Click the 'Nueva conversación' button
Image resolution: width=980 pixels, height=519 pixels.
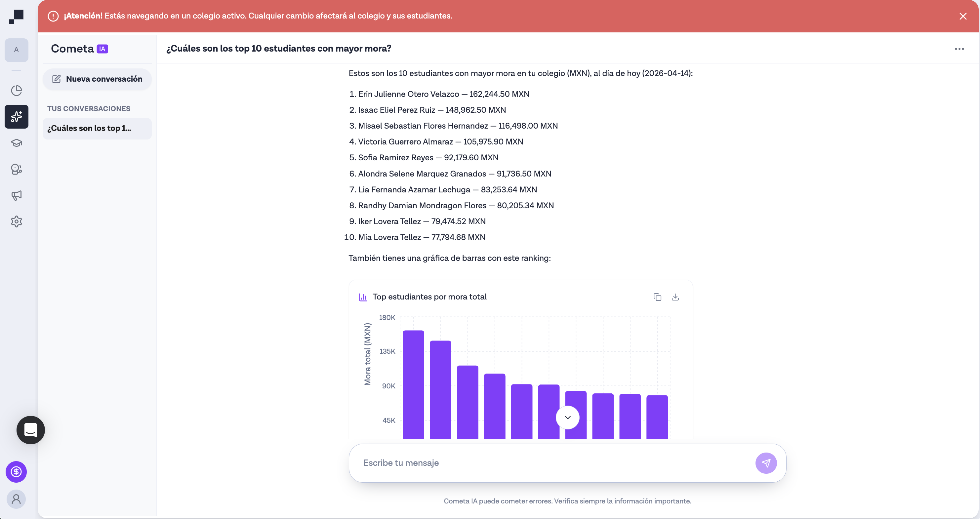tap(98, 79)
